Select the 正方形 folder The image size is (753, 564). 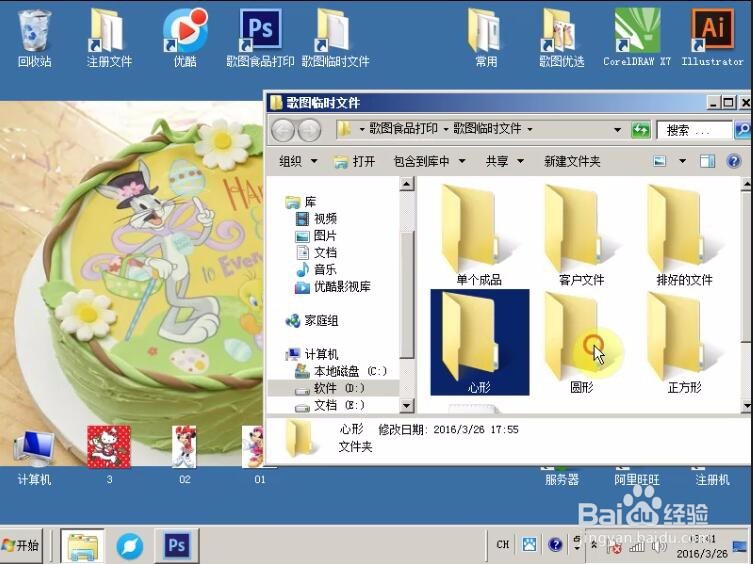point(684,343)
